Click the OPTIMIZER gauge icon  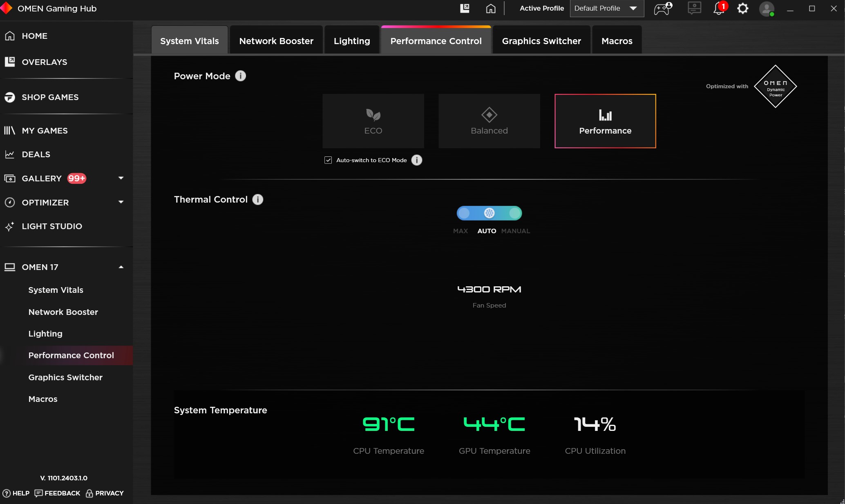(x=10, y=203)
